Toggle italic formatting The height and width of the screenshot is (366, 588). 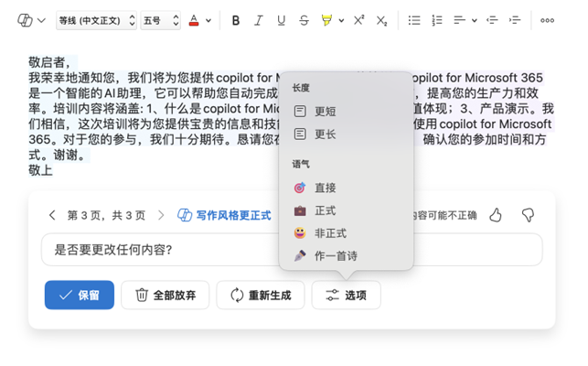point(259,20)
